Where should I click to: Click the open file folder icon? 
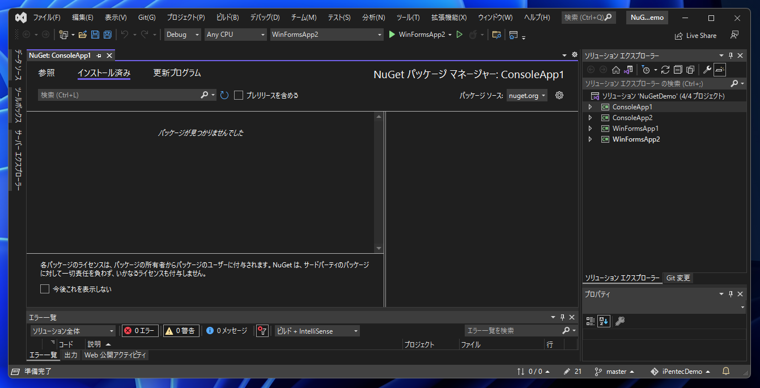(82, 35)
